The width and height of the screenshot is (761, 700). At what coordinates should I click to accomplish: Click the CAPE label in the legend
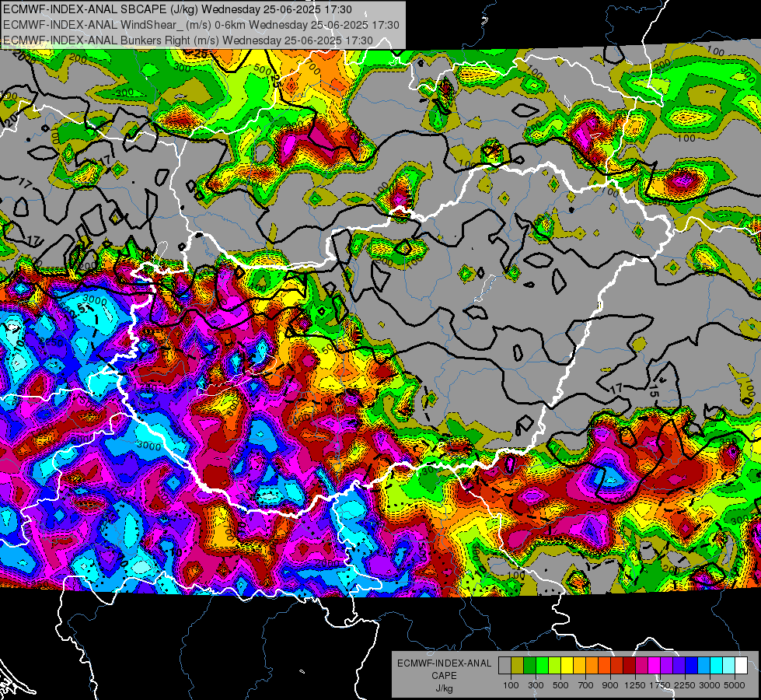[x=444, y=676]
